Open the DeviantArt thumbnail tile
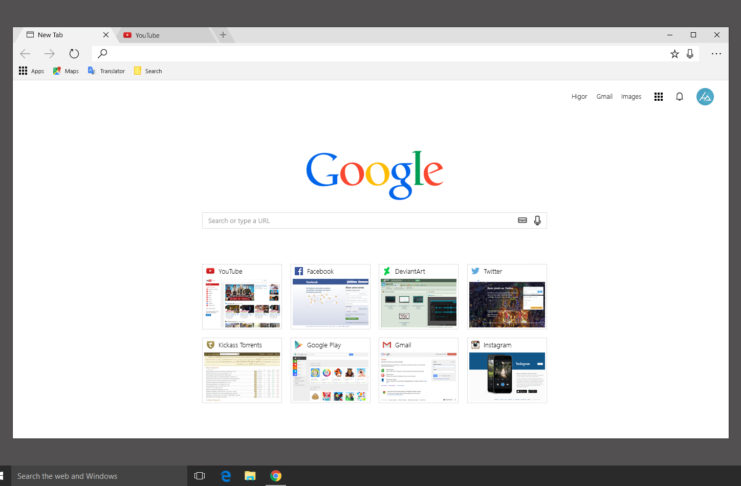741x486 pixels. 419,297
